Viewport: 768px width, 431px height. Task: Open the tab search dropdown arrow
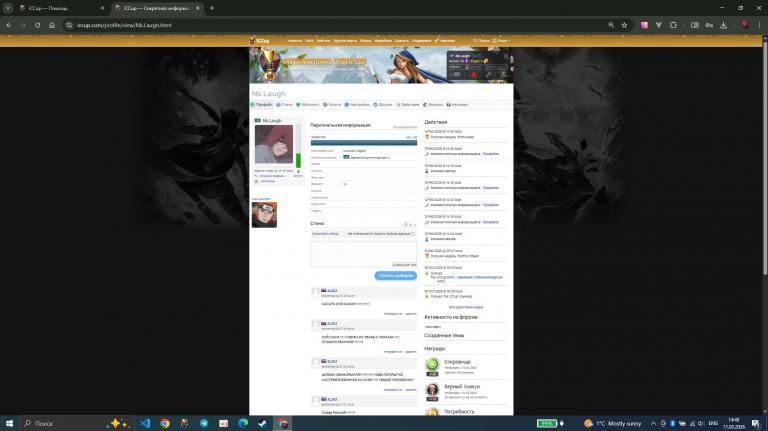[x=8, y=8]
